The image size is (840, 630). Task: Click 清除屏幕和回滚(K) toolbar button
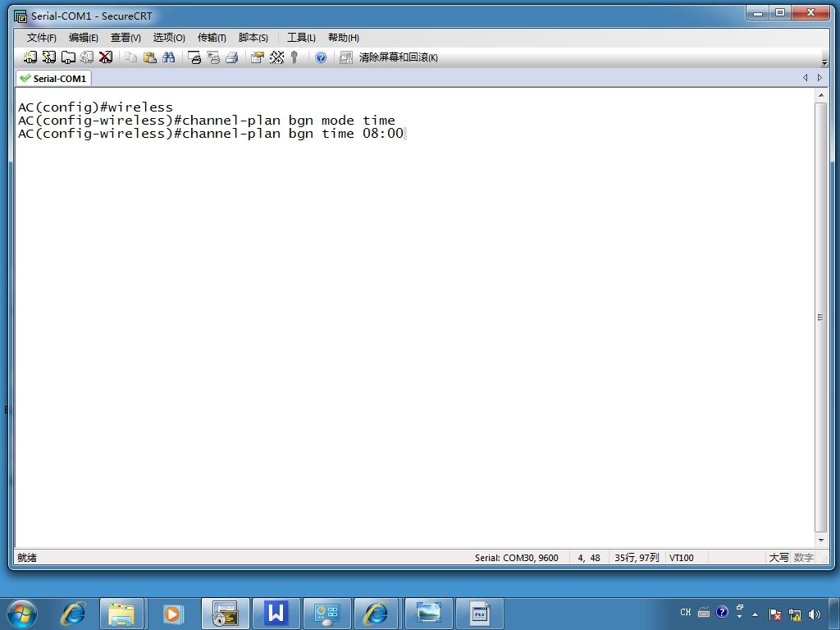tap(398, 57)
